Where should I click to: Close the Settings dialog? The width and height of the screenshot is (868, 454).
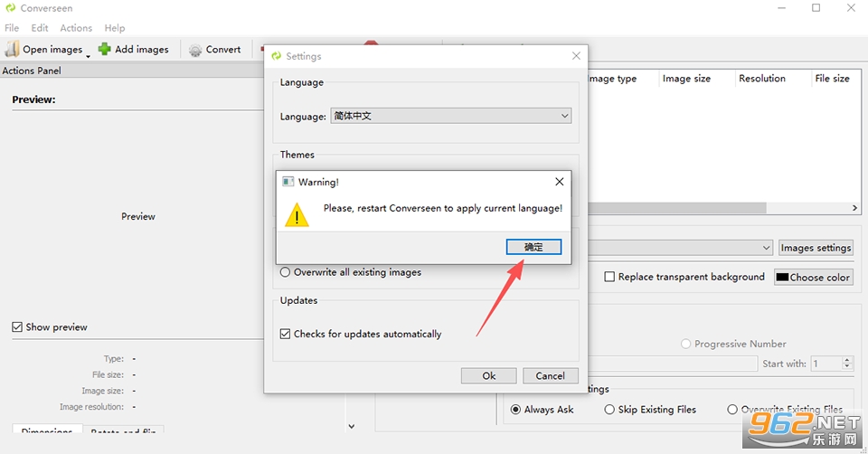coord(576,56)
